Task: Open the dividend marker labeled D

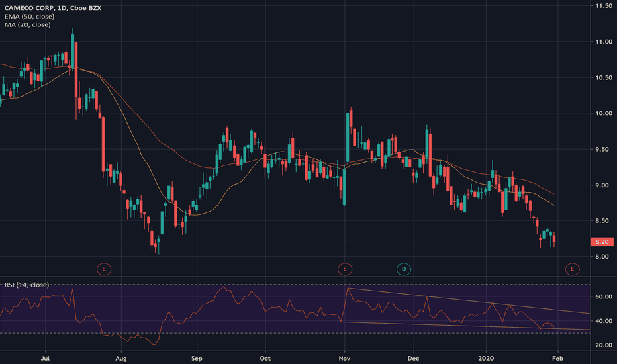Action: [404, 269]
